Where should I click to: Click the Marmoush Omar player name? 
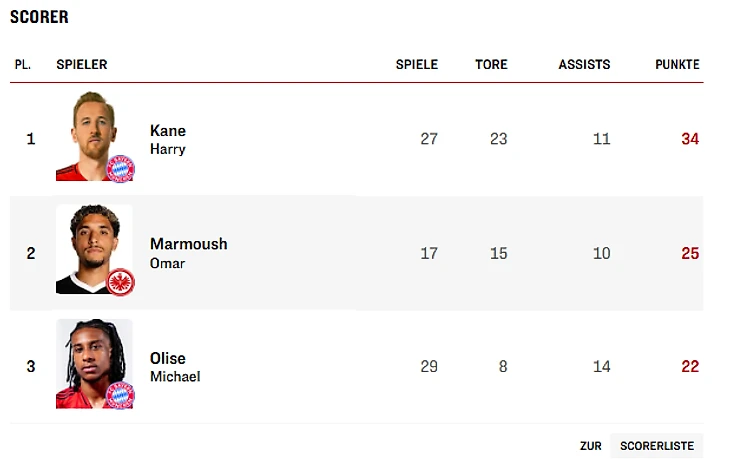coord(188,253)
